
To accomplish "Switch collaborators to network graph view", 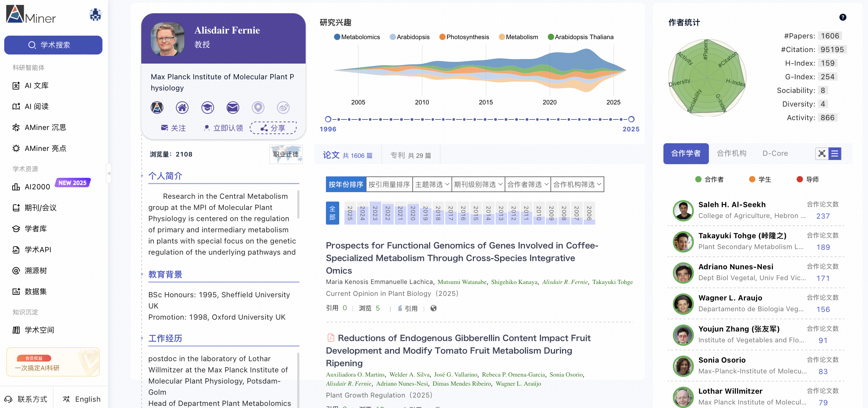I will [x=822, y=154].
